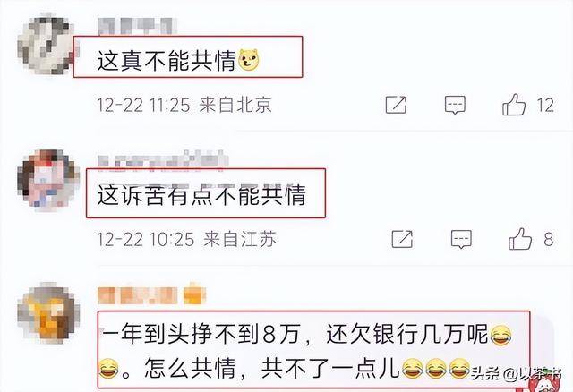Select the comment text 这诉苦有点不能共情
573x392 pixels.
(x=201, y=195)
